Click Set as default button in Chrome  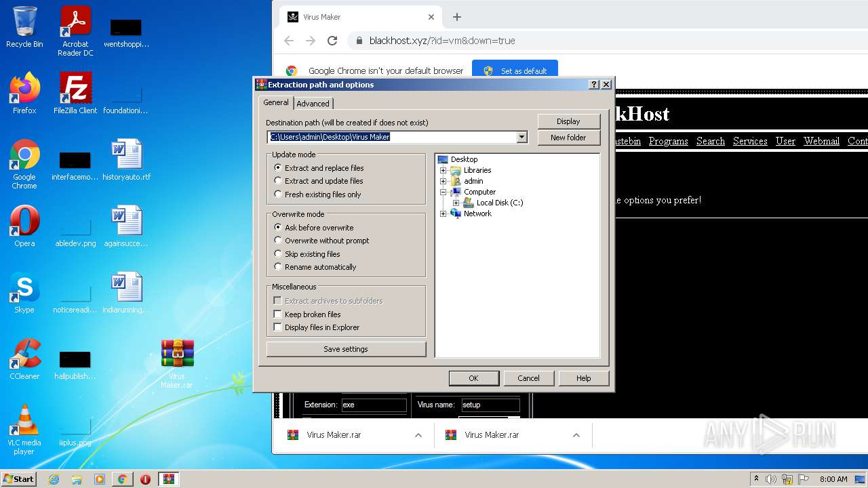click(516, 70)
